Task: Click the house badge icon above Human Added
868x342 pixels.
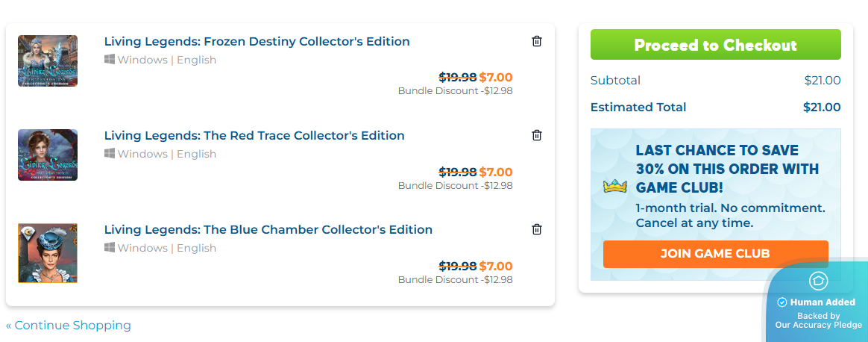Action: pyautogui.click(x=818, y=282)
